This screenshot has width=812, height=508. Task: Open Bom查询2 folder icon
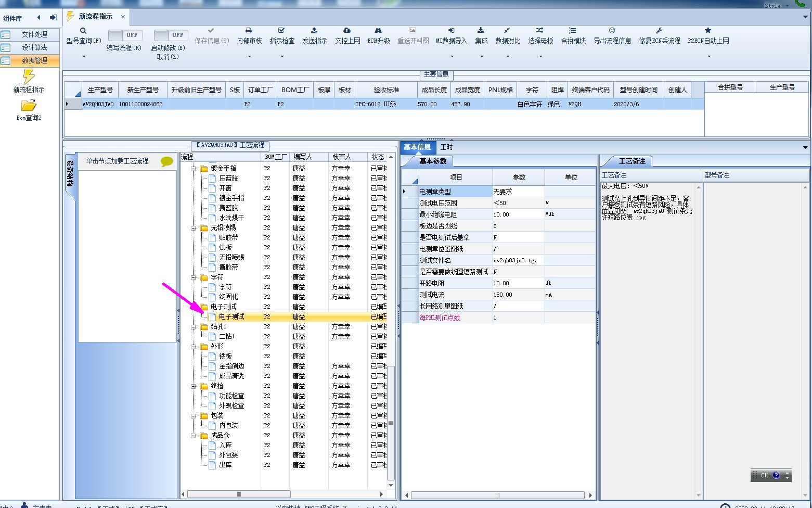(29, 106)
